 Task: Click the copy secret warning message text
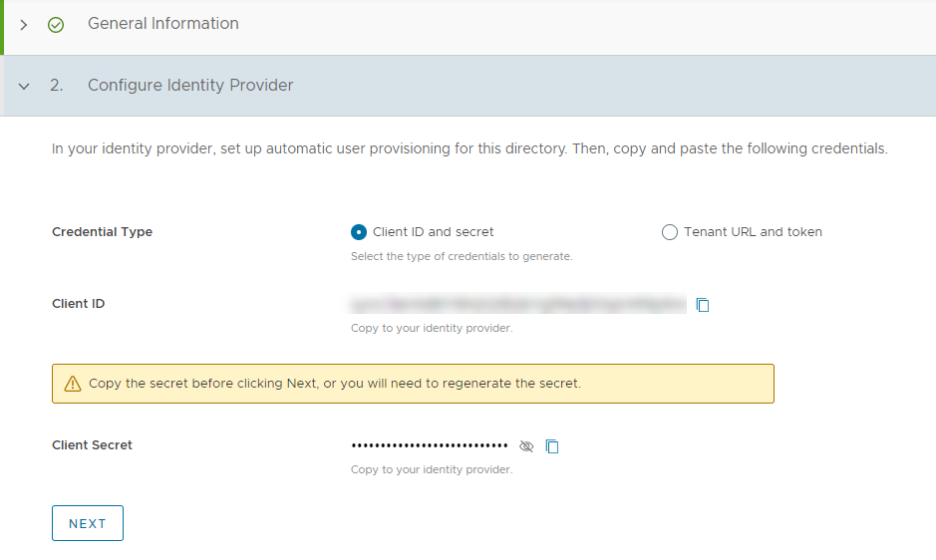coord(334,384)
